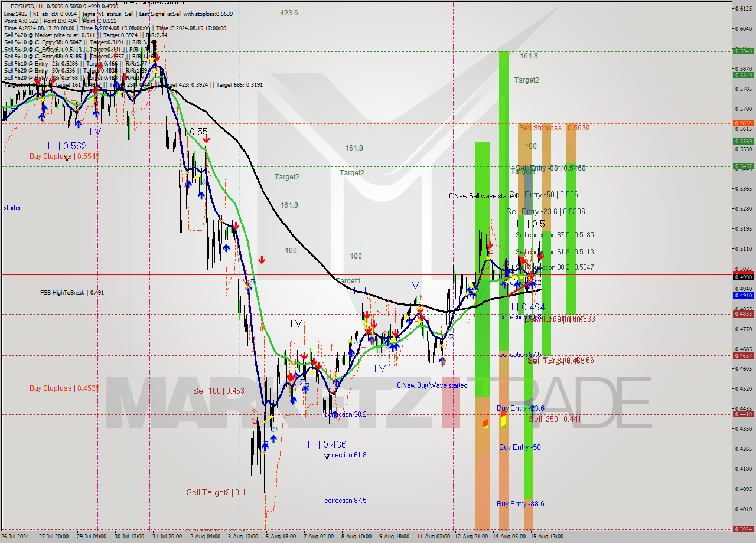Select the 'Buy Stoploss | 0.5519' label
756x543 pixels.
point(64,156)
